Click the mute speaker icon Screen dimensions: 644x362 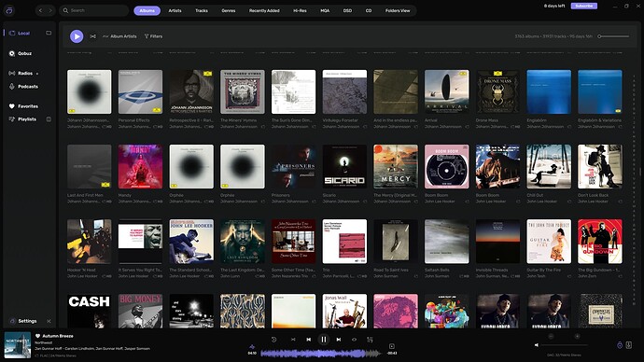click(x=537, y=345)
